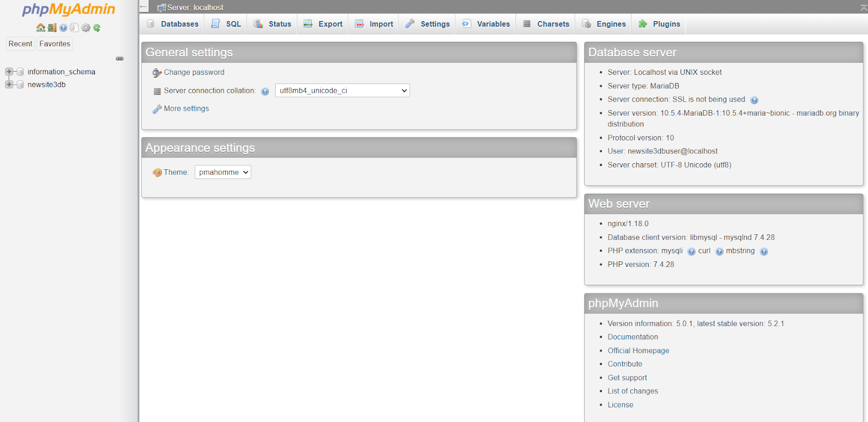Select the newsite3db database
Image resolution: width=868 pixels, height=422 pixels.
[x=47, y=85]
